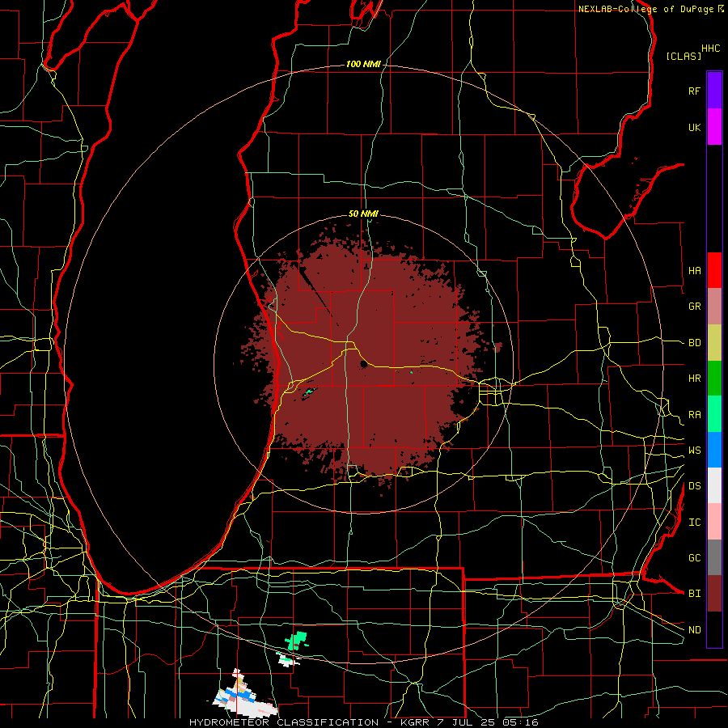
Task: Click the black radar site dot
Action: [x=363, y=364]
